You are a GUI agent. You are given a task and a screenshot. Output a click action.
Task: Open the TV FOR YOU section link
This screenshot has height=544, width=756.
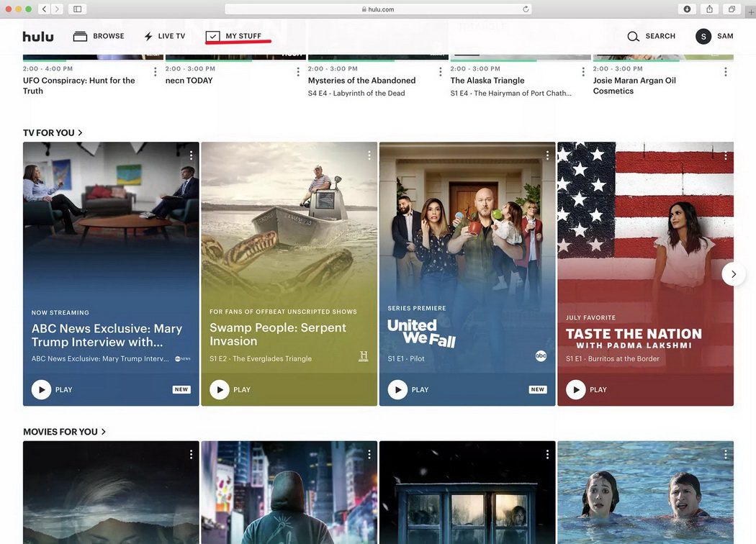click(53, 133)
